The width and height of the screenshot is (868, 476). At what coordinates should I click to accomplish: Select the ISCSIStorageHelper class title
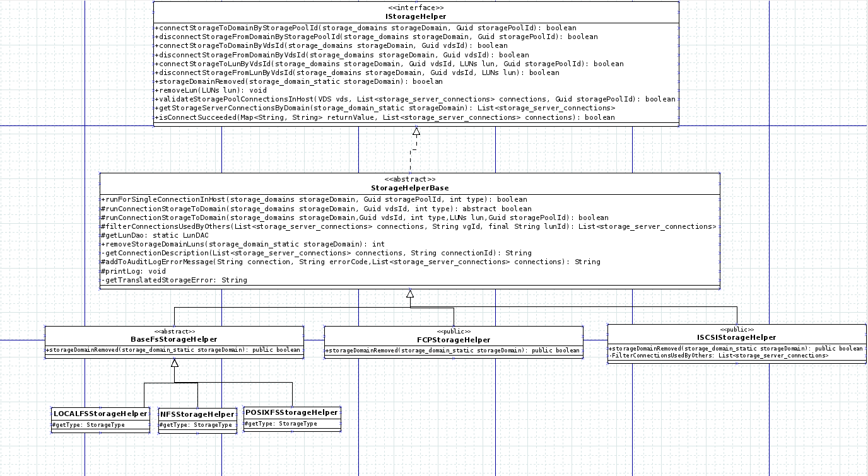[x=736, y=337]
